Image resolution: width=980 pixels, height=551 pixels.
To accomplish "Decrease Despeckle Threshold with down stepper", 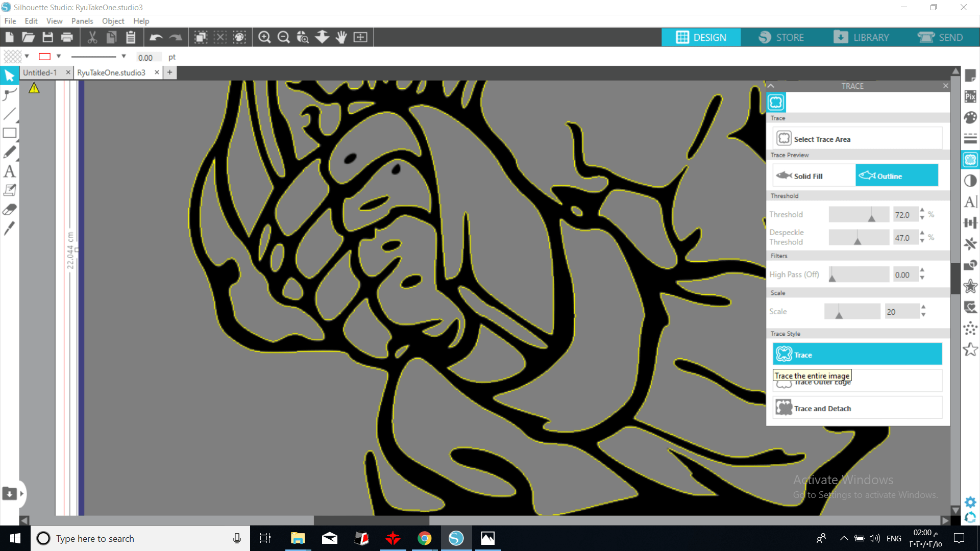I will (x=922, y=241).
